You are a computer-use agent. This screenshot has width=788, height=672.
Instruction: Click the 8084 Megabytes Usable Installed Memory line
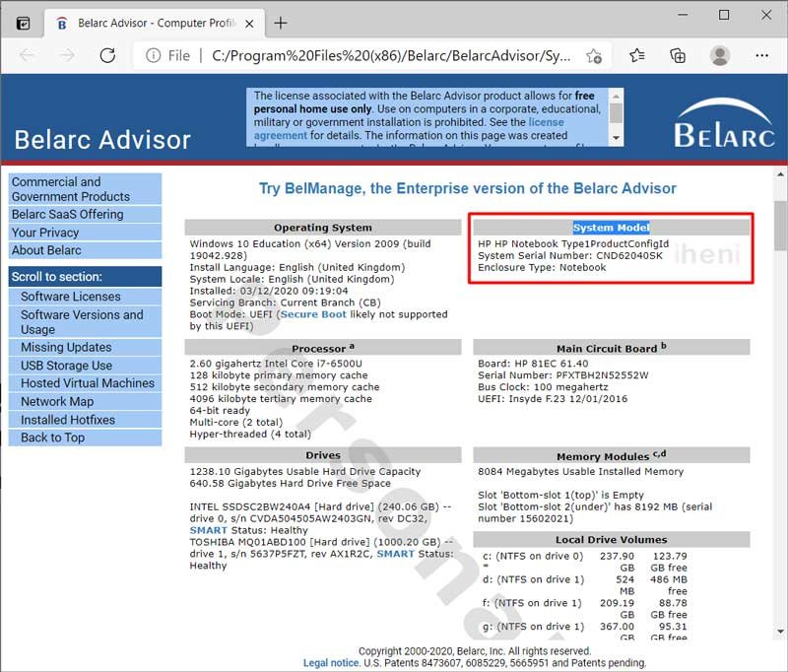coord(580,471)
